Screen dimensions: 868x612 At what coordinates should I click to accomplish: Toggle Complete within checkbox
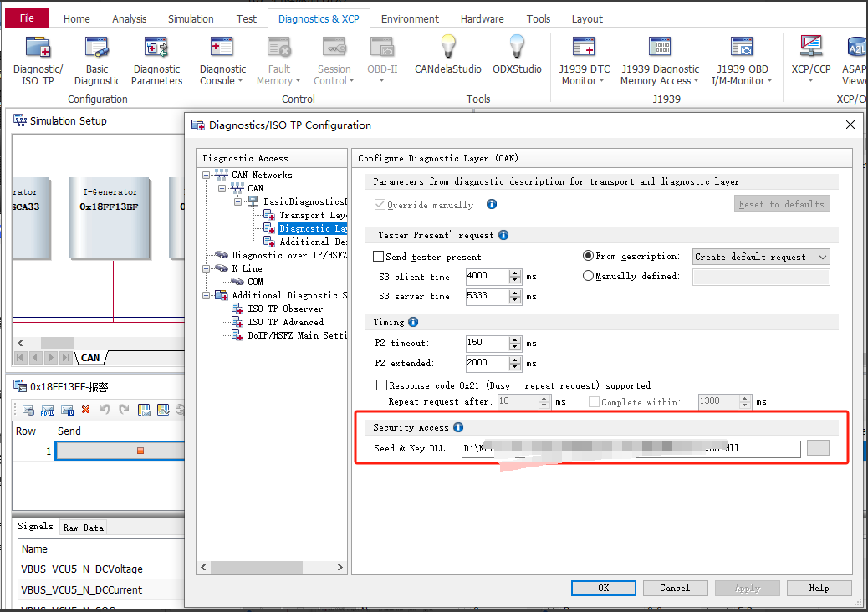[594, 401]
